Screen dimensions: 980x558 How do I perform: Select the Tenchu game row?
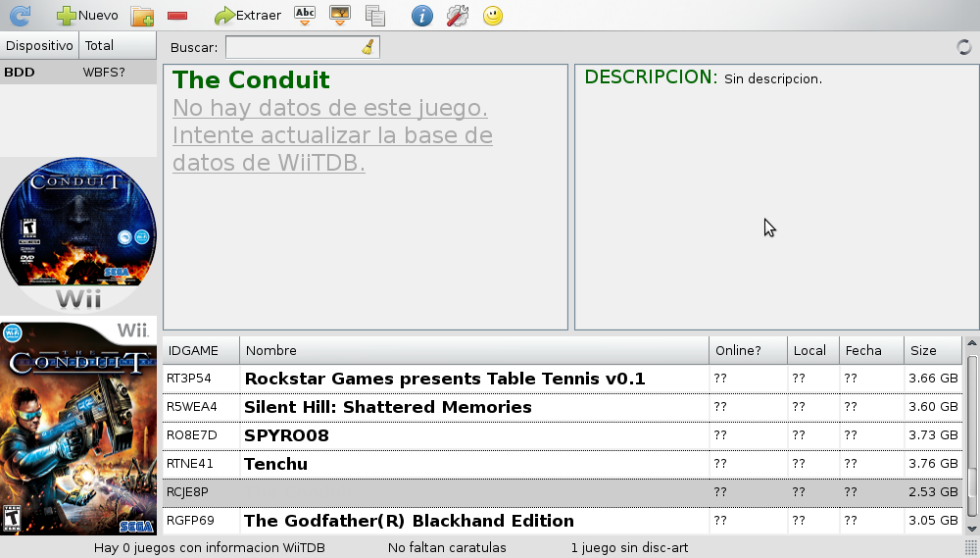coord(563,464)
